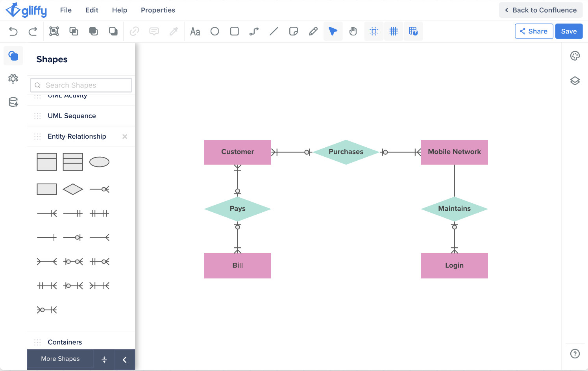Viewport: 588px width, 371px height.
Task: Open the Properties menu
Action: coord(158,10)
